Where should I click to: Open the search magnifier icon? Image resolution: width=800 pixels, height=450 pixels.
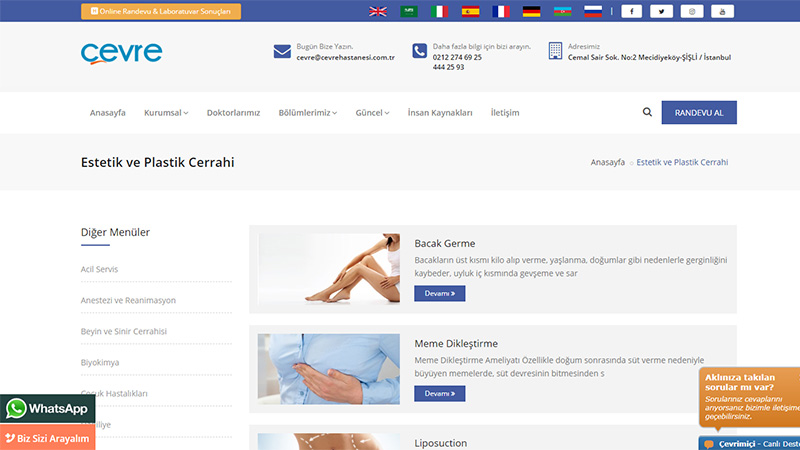647,112
